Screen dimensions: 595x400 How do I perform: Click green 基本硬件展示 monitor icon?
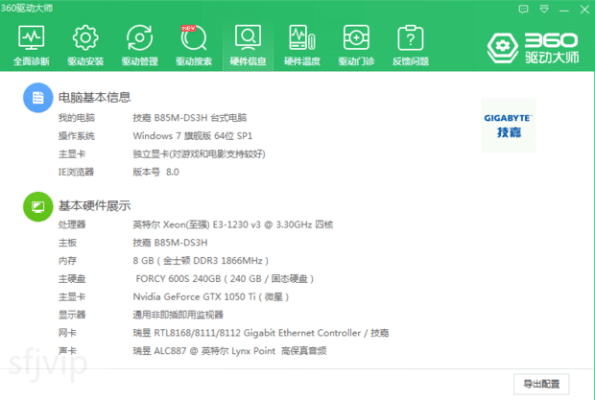coord(38,206)
